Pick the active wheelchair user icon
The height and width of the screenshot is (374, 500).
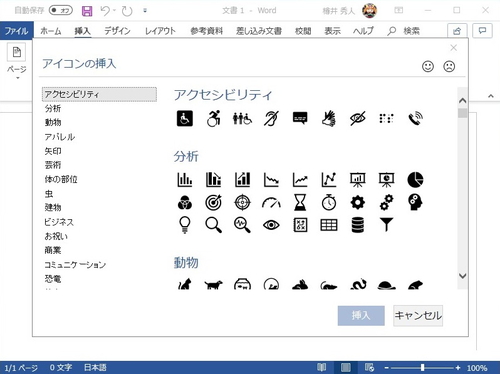click(213, 118)
